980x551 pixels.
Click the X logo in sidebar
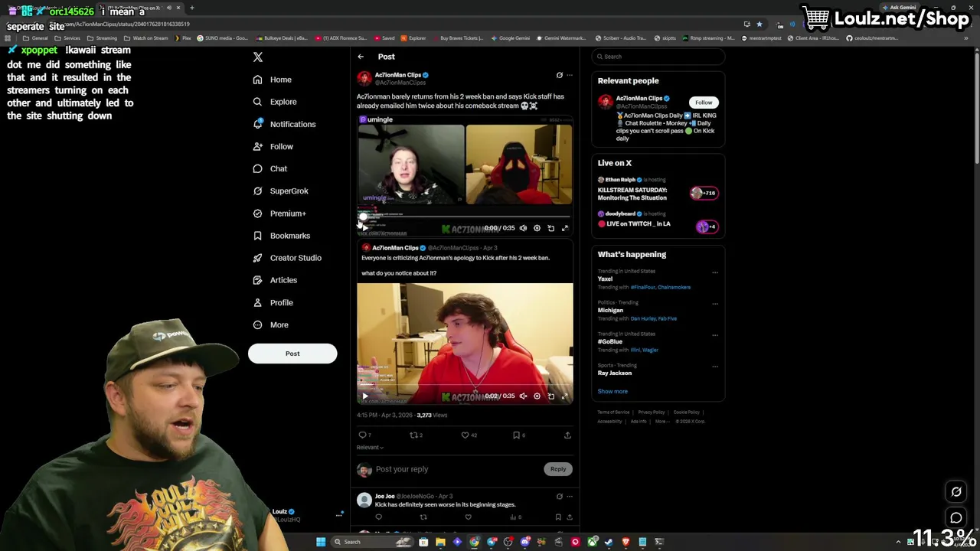pyautogui.click(x=258, y=57)
